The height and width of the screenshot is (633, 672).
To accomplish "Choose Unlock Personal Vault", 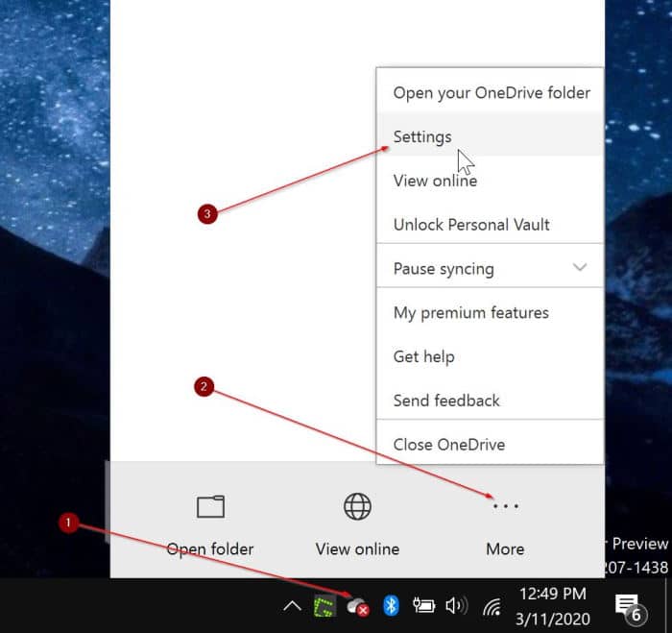I will (x=491, y=225).
